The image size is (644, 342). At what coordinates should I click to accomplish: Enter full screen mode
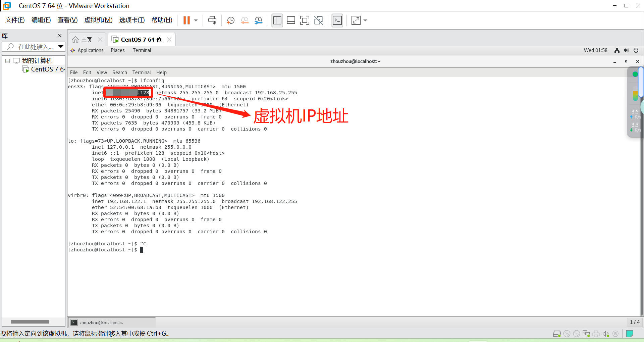pos(305,20)
